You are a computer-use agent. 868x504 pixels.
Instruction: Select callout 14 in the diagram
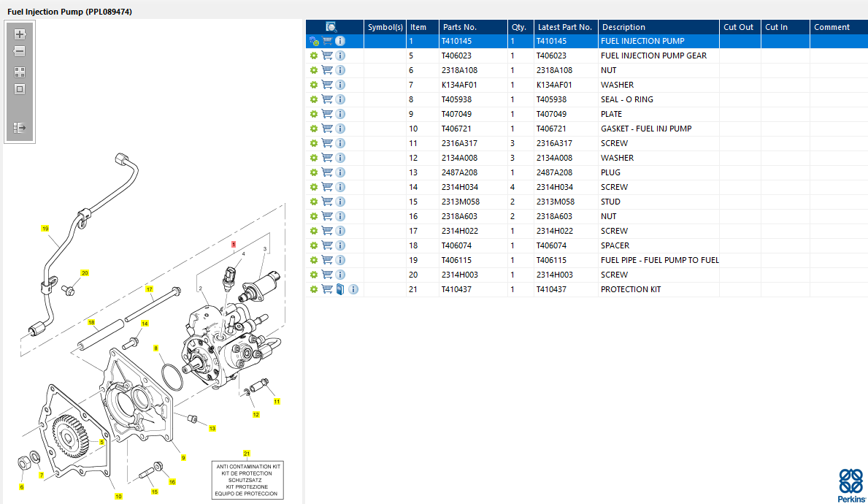[x=145, y=324]
